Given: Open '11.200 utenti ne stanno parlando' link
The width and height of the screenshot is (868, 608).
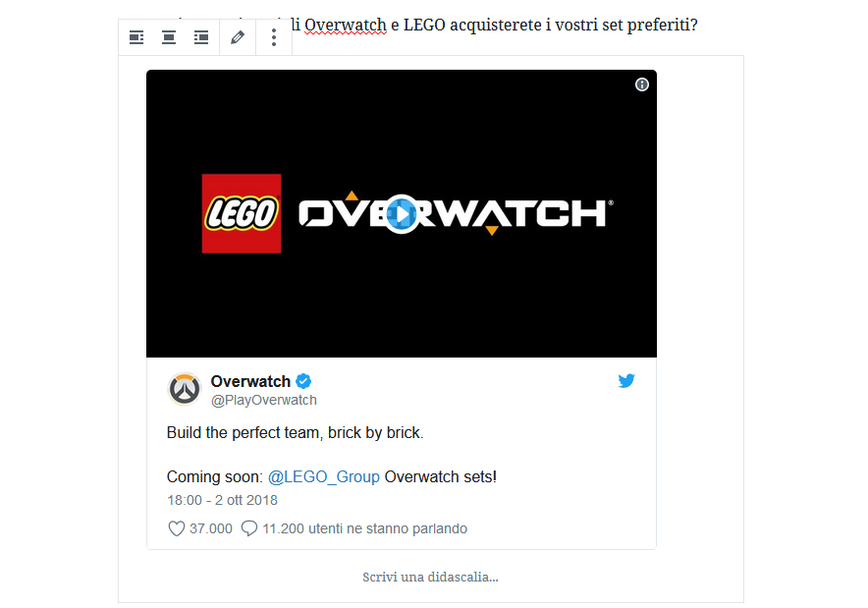Looking at the screenshot, I should click(365, 528).
